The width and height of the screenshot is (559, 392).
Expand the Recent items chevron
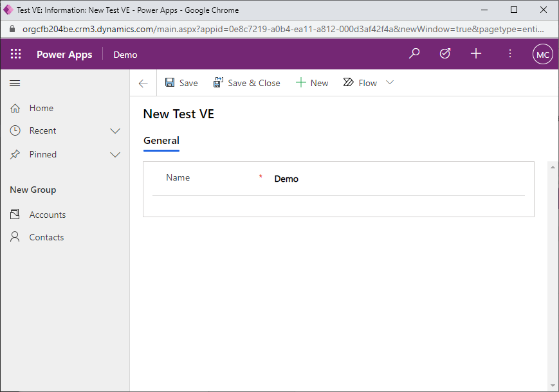tap(115, 131)
